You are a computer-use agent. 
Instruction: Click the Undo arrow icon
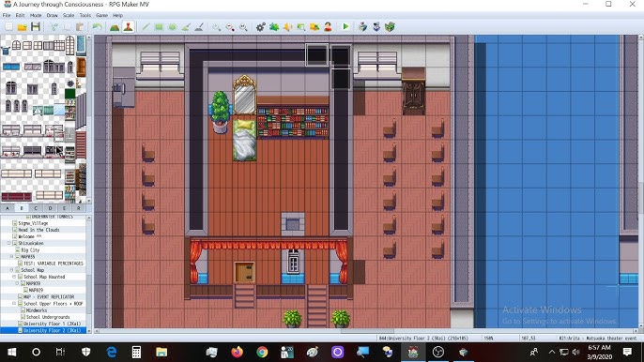pyautogui.click(x=98, y=27)
